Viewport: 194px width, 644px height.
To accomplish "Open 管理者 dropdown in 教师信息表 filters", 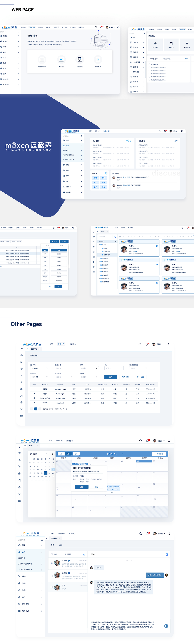I will coord(89,377).
